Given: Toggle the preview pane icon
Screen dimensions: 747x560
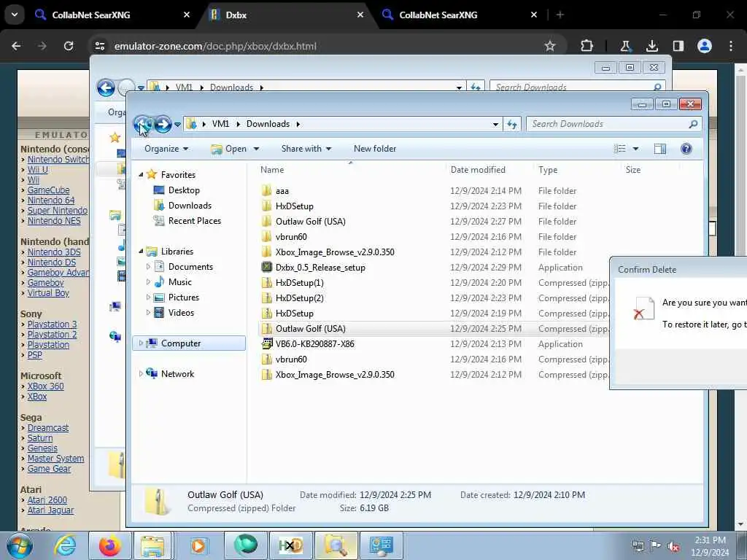Looking at the screenshot, I should tap(659, 149).
